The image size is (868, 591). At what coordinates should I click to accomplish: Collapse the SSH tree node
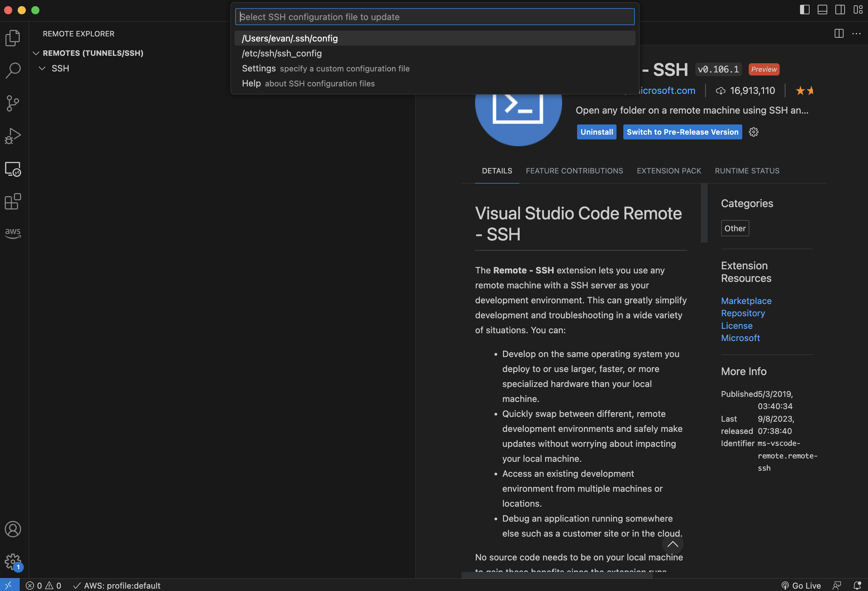pos(42,68)
